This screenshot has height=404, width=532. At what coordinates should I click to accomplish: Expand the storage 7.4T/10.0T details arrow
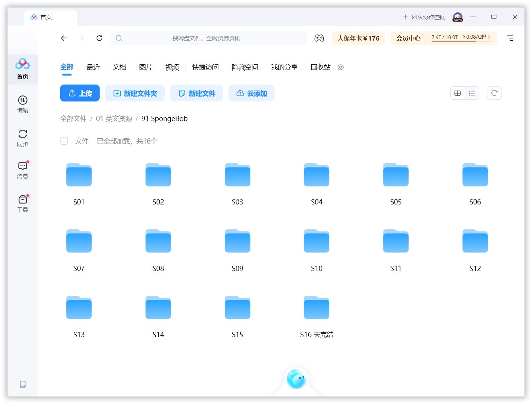tap(489, 37)
